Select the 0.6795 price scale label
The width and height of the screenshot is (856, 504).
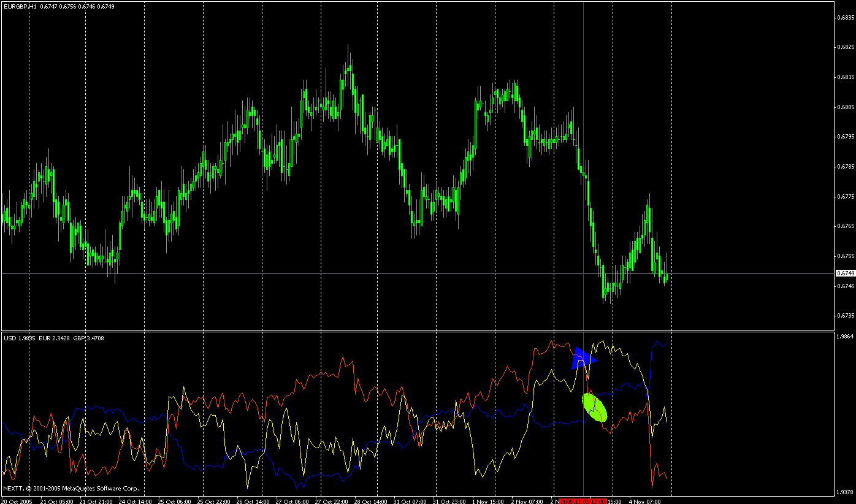click(x=846, y=137)
